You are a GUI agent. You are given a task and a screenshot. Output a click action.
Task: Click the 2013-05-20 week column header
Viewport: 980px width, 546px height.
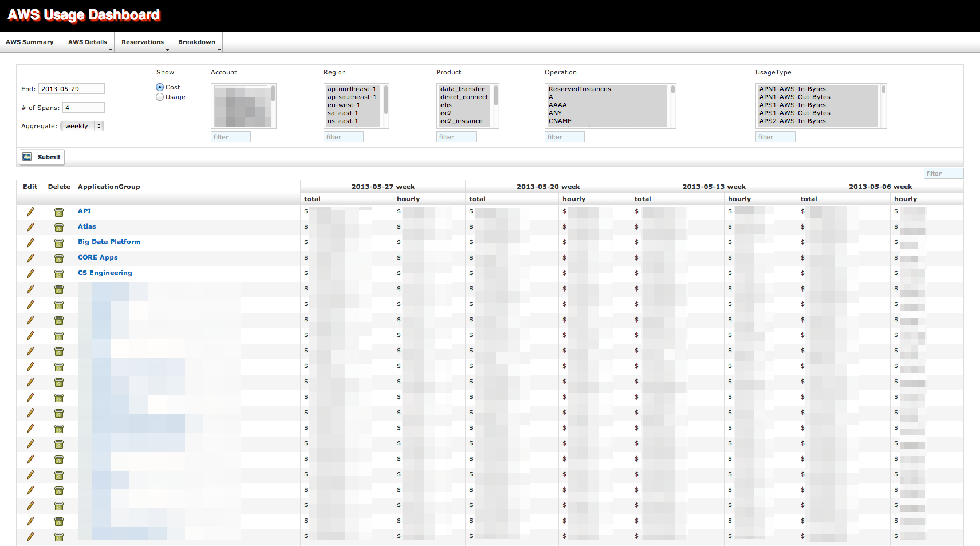548,187
